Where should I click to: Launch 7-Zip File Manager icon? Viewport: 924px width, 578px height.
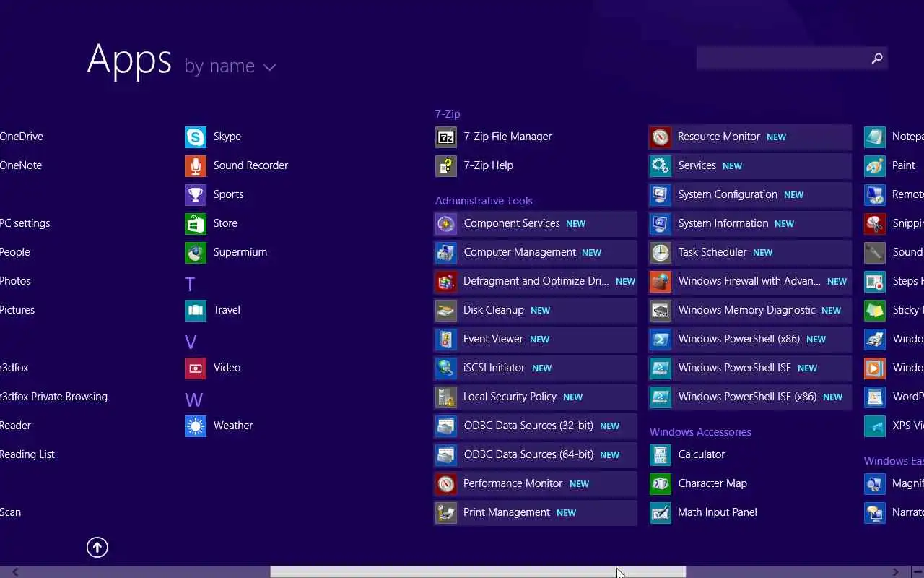coord(446,137)
